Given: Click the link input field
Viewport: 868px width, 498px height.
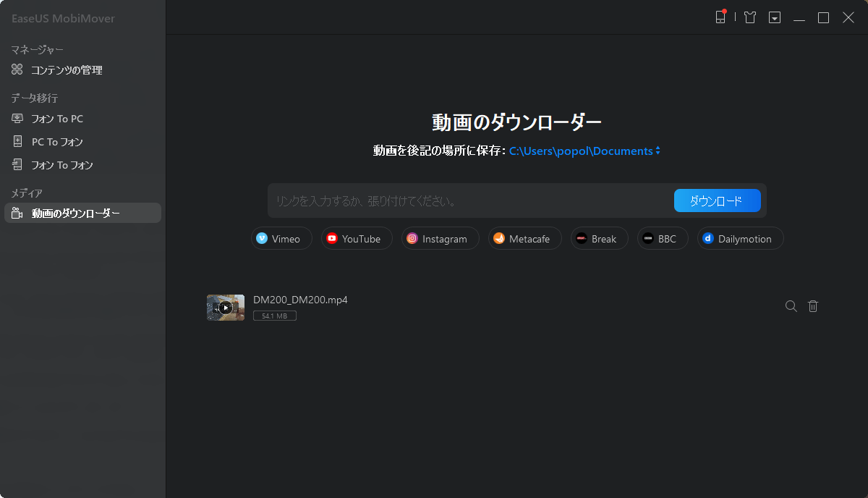Looking at the screenshot, I should pyautogui.click(x=470, y=201).
